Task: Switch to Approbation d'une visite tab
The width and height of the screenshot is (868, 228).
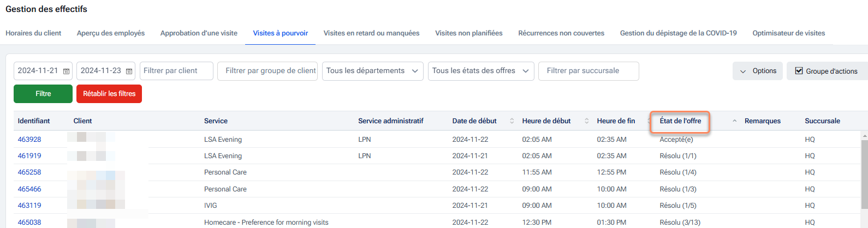Action: coord(199,33)
